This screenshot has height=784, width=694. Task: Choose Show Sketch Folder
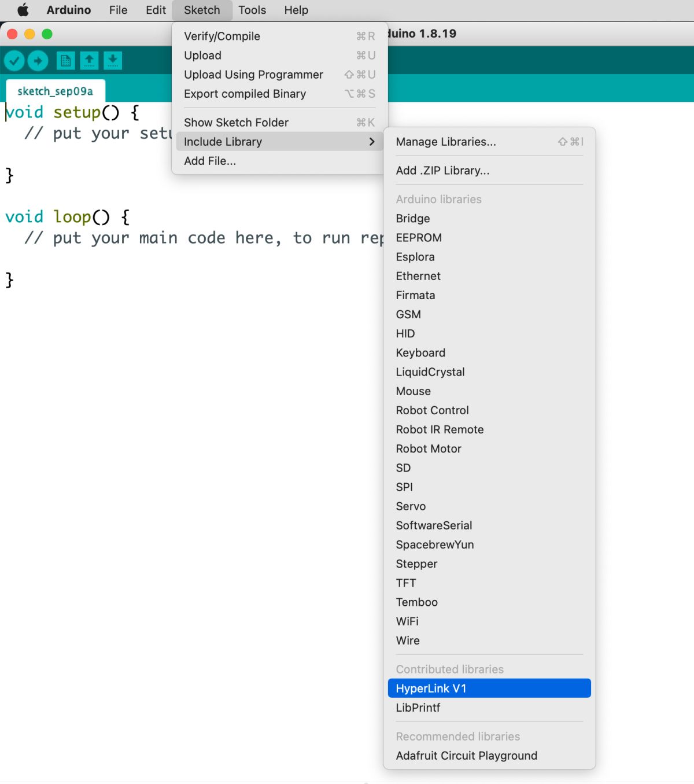[x=280, y=122]
